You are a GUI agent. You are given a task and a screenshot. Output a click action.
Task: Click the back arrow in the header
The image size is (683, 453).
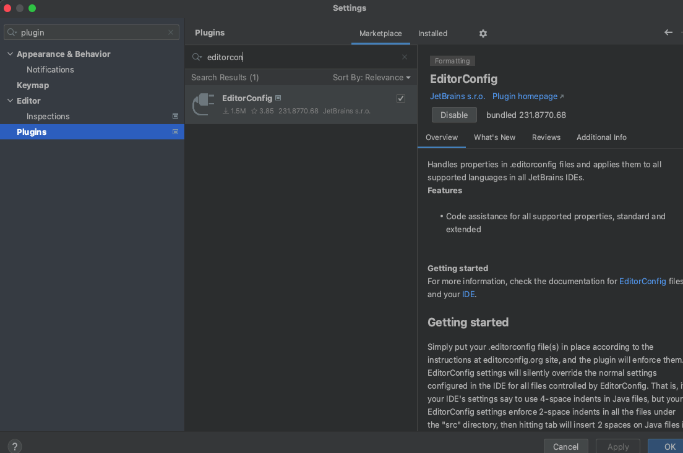coord(668,33)
